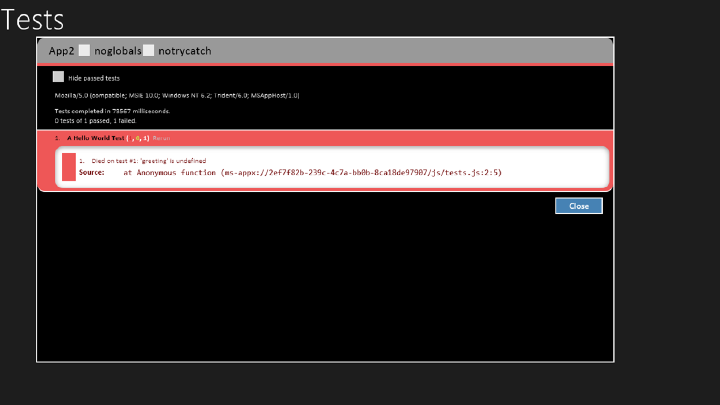Click the Rerun link

click(161, 138)
